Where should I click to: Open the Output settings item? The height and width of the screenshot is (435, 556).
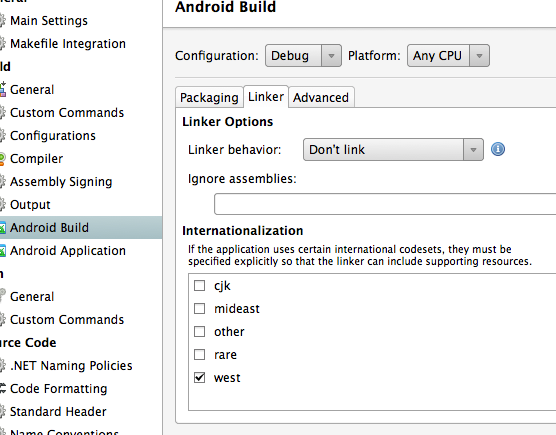point(30,205)
